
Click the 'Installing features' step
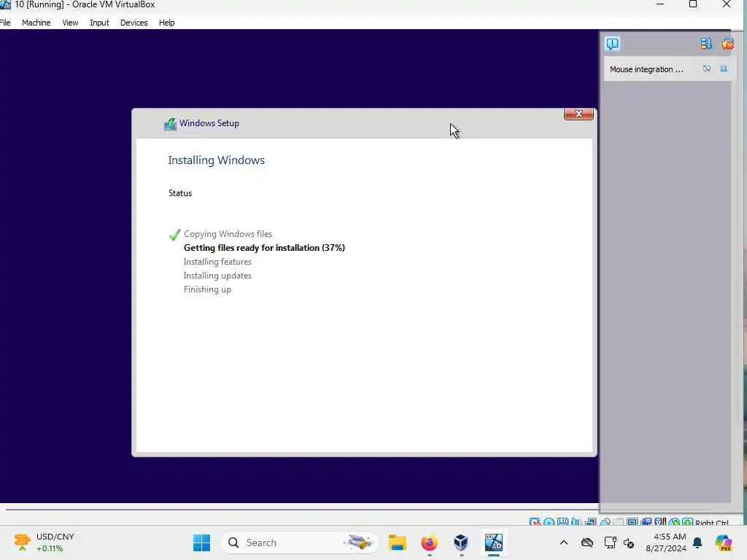[x=217, y=262]
